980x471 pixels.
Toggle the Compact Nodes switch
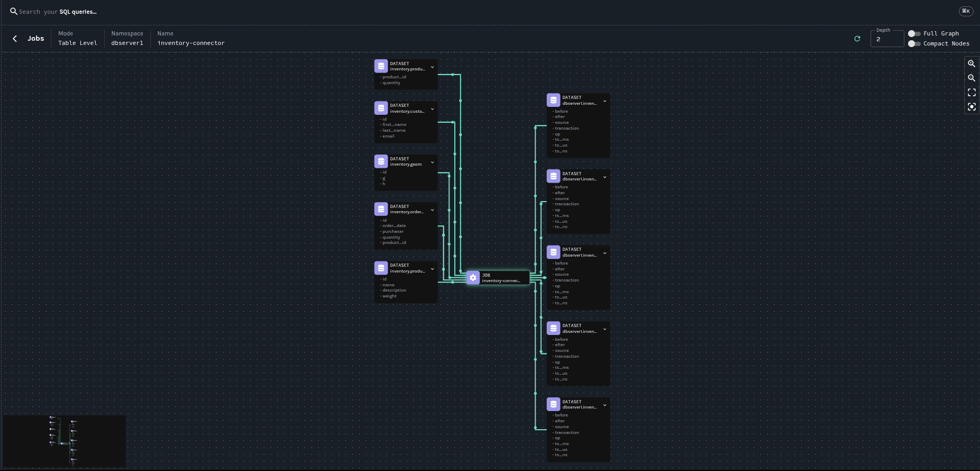tap(914, 43)
